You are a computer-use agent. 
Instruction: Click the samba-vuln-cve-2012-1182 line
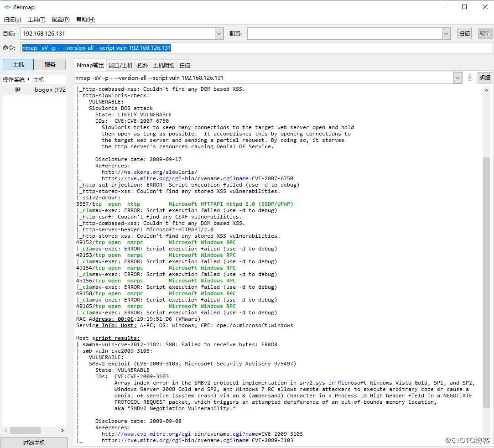pyautogui.click(x=177, y=344)
